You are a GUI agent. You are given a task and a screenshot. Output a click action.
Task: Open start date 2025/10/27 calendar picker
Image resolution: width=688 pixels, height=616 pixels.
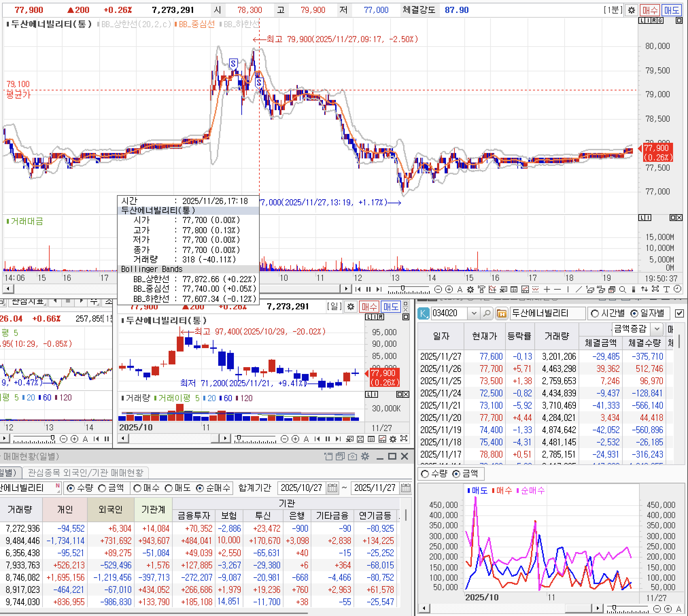click(x=332, y=488)
